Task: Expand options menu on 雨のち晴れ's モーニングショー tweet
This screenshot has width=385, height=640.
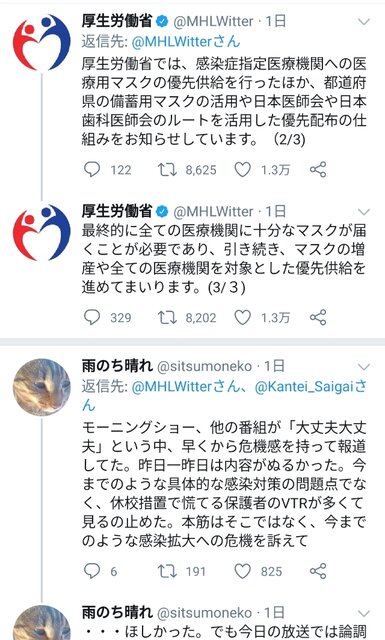Action: (x=363, y=367)
